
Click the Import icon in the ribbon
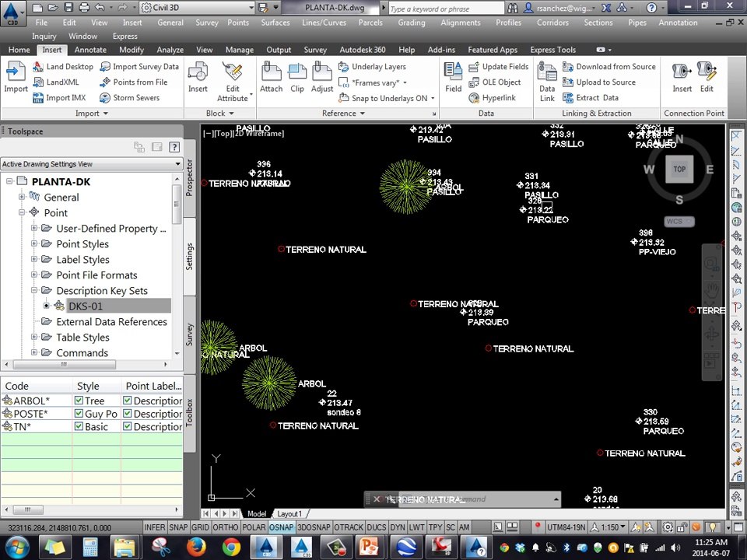(x=16, y=77)
